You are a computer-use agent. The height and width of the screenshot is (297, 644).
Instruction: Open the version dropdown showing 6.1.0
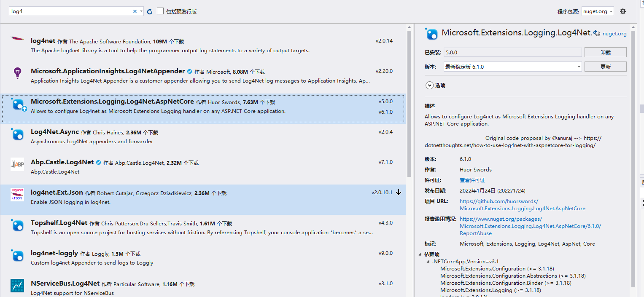pos(513,67)
